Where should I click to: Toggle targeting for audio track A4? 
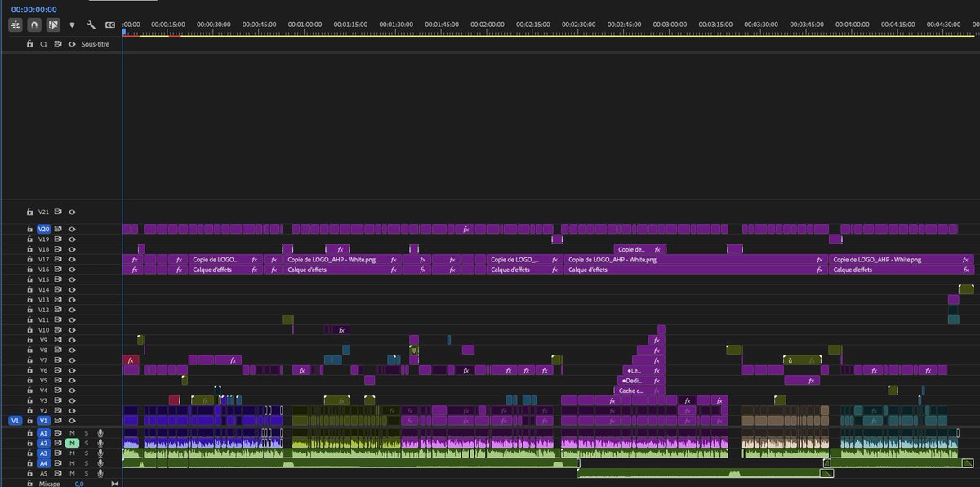pyautogui.click(x=44, y=462)
